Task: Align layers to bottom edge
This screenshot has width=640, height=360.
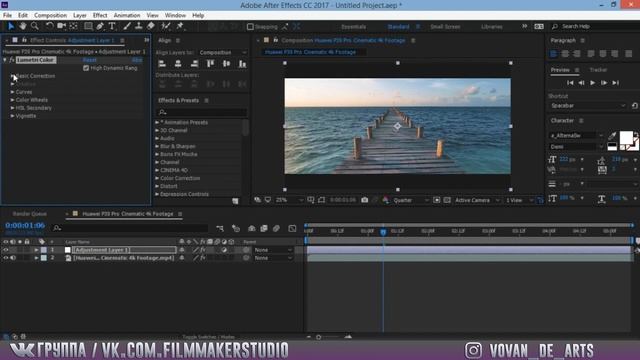Action: [x=242, y=64]
